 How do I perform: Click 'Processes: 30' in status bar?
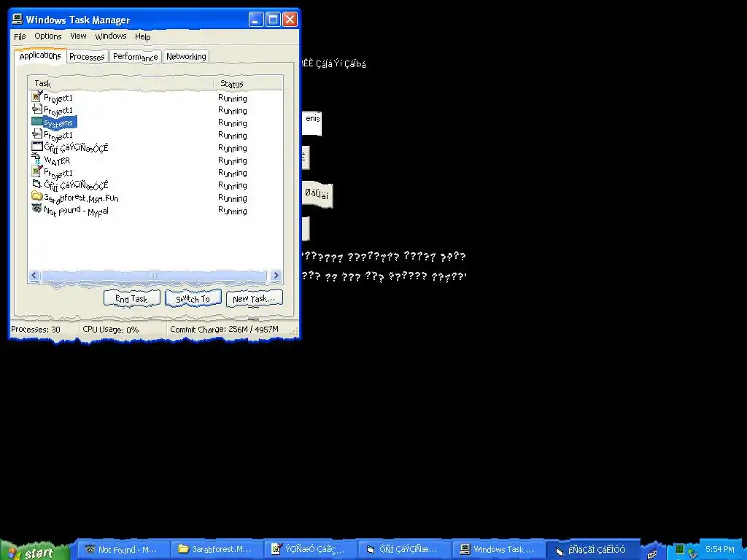(x=36, y=329)
